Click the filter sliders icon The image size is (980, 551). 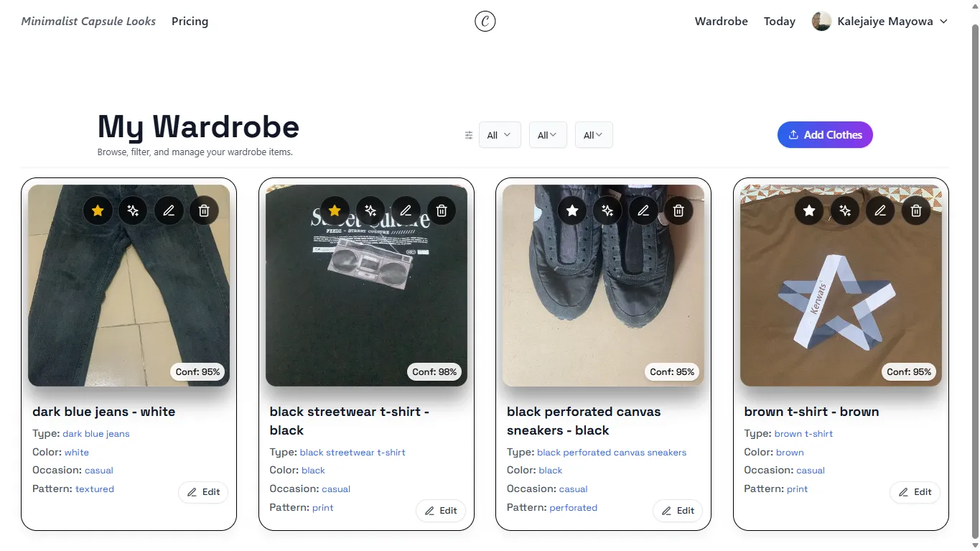pyautogui.click(x=469, y=135)
